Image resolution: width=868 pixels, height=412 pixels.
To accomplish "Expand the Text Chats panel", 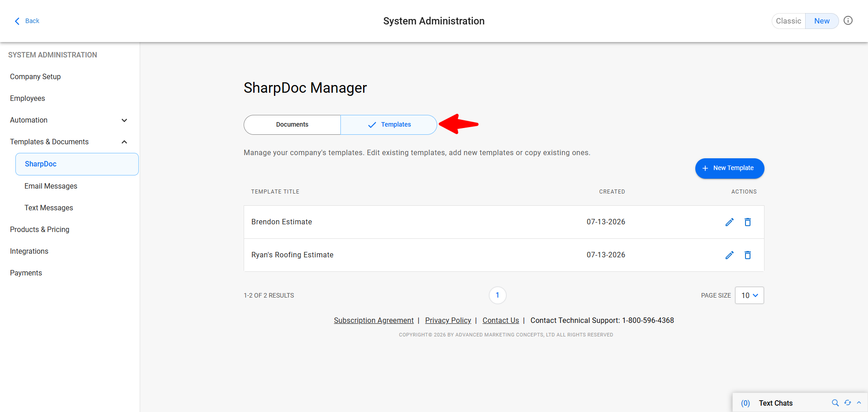I will [x=859, y=403].
